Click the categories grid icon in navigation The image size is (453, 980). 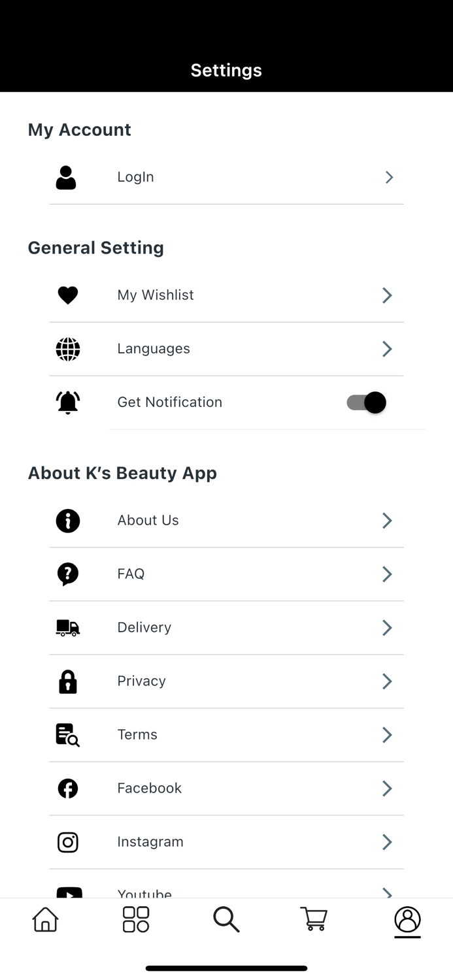tap(135, 919)
